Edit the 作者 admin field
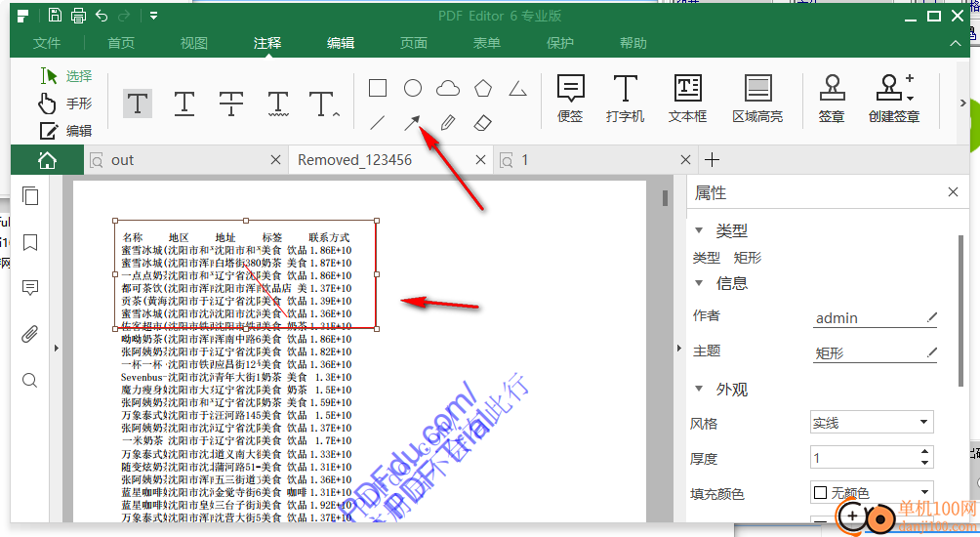 (x=875, y=318)
